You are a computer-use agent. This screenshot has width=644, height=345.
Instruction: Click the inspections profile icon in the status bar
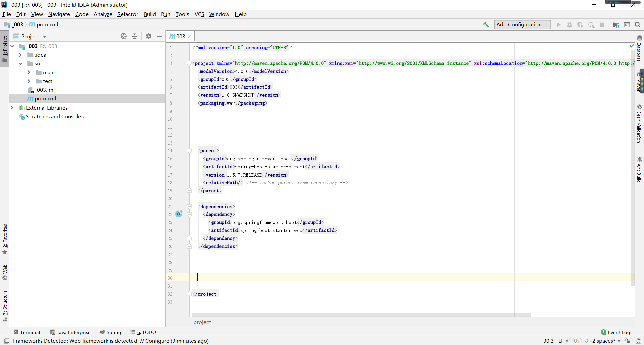(x=638, y=341)
